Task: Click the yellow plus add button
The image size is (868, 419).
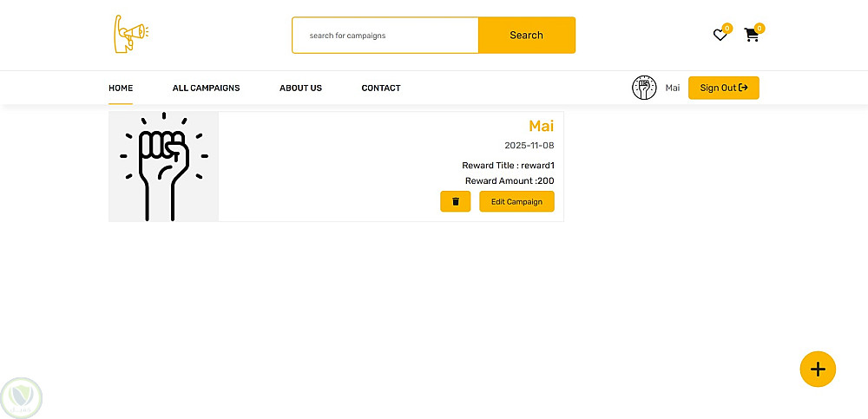Action: (x=817, y=369)
